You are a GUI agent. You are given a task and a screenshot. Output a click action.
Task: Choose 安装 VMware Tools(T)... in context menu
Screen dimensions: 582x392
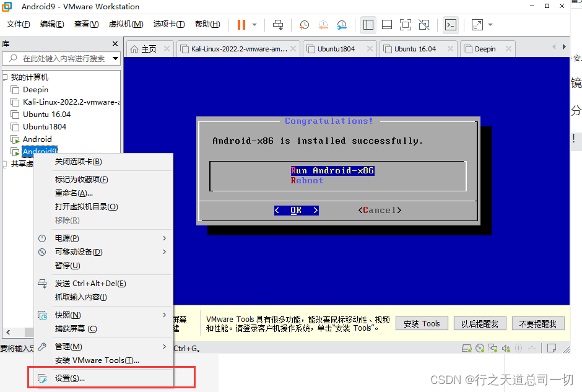103,360
